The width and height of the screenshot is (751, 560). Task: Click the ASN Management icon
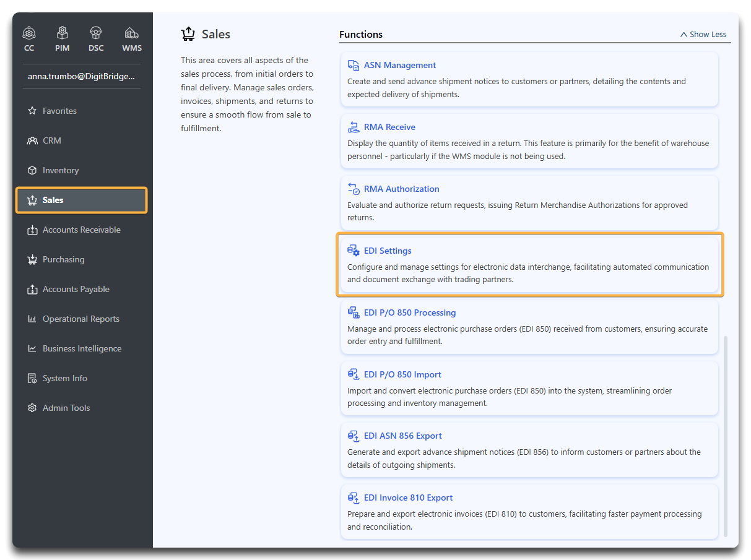354,65
